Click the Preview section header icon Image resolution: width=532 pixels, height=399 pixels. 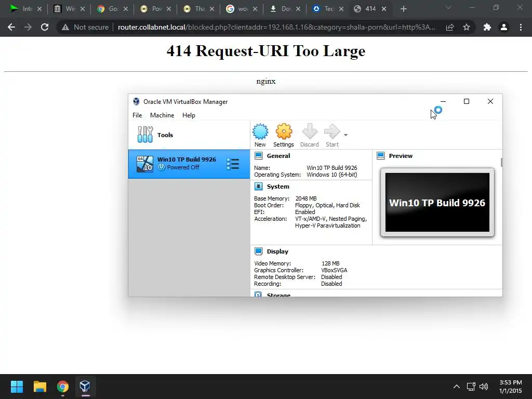pos(381,156)
